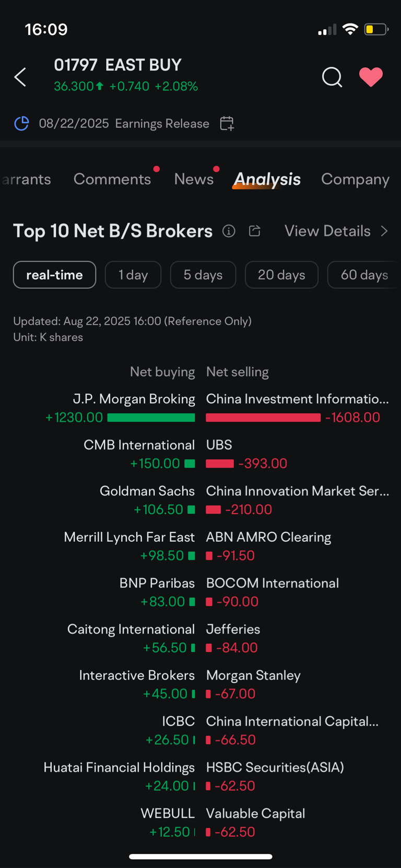401x868 pixels.
Task: Choose the 60 days filter
Action: [364, 275]
